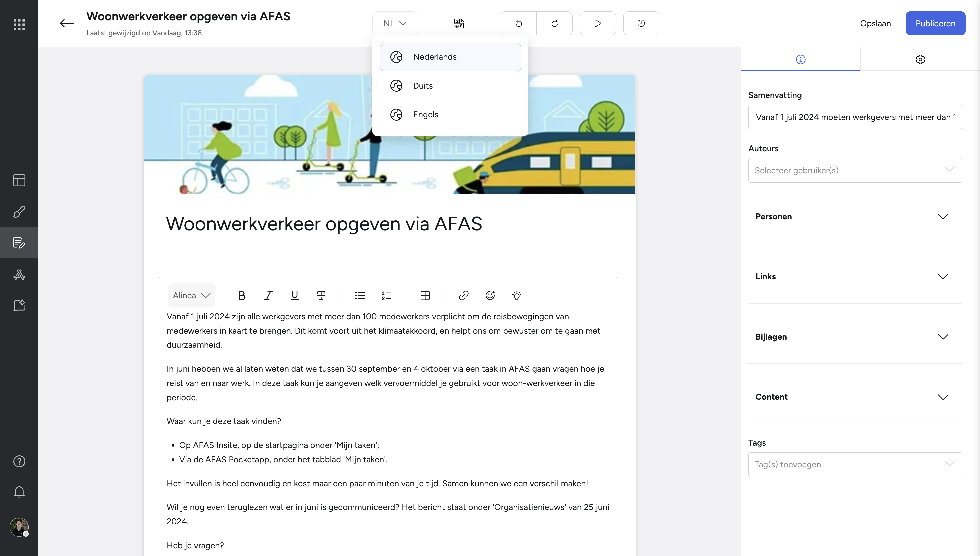
Task: Select Nederlands from language menu
Action: (450, 57)
